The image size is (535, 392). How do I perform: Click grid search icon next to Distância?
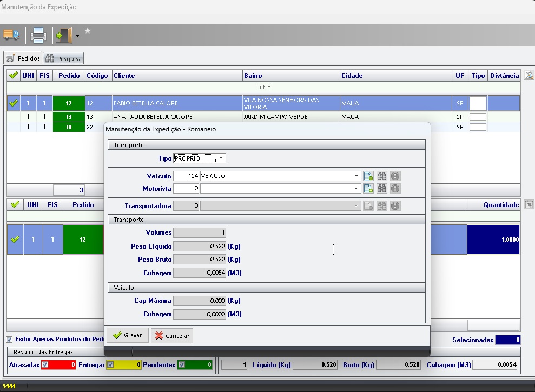pos(529,76)
